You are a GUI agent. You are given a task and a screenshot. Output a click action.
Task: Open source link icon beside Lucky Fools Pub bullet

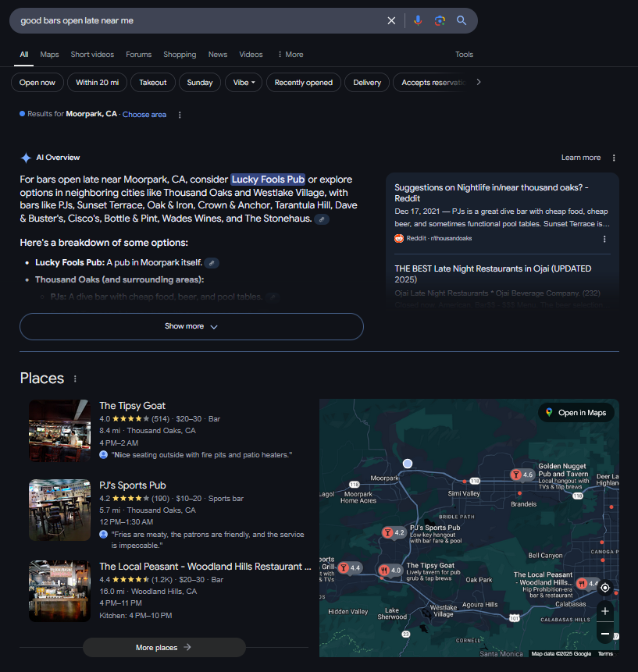[212, 263]
